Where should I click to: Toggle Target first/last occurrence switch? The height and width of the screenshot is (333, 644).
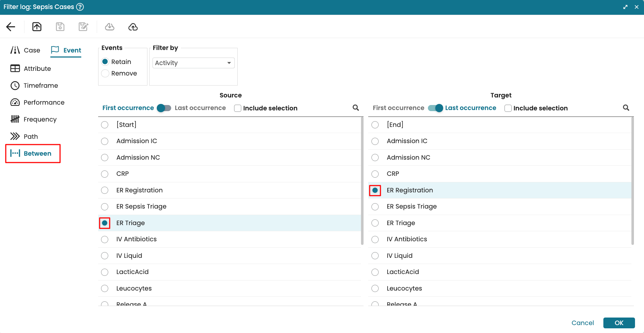click(435, 108)
